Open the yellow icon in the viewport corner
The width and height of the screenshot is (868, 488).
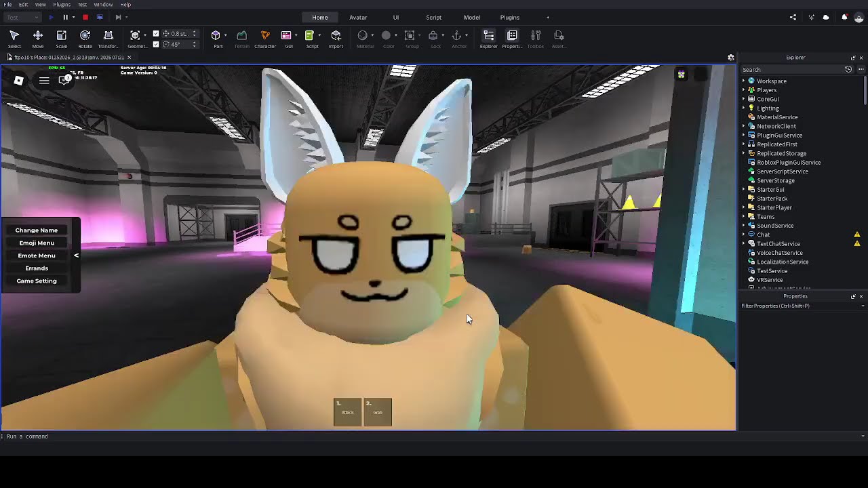[x=681, y=75]
